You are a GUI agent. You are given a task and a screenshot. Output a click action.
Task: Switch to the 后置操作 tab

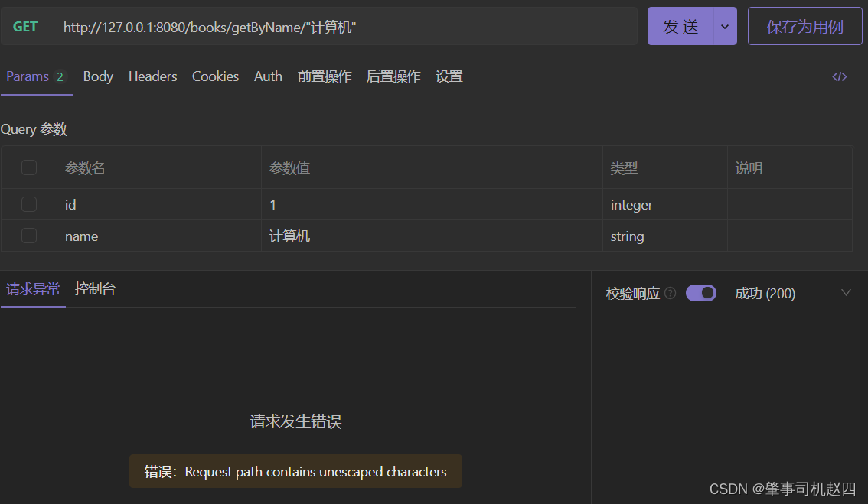tap(393, 76)
